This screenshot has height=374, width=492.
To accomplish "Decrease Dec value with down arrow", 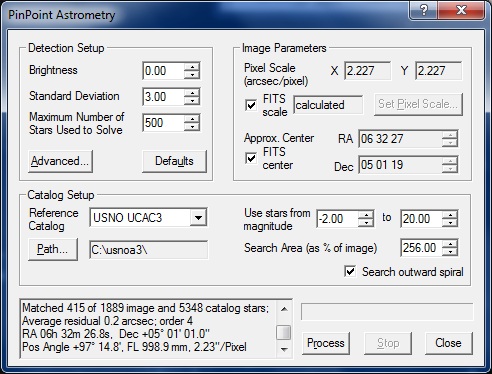I will (x=450, y=169).
